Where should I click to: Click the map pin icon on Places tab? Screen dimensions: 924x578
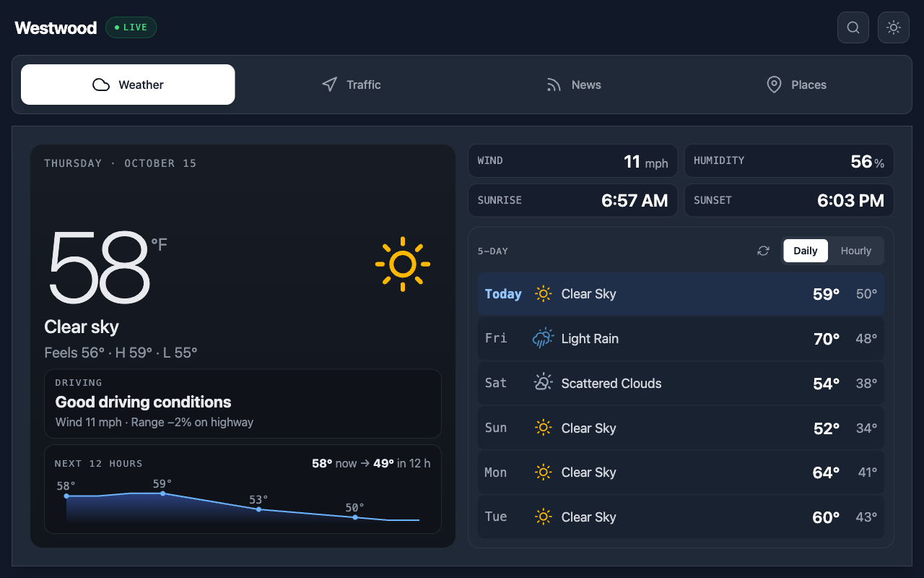click(774, 85)
